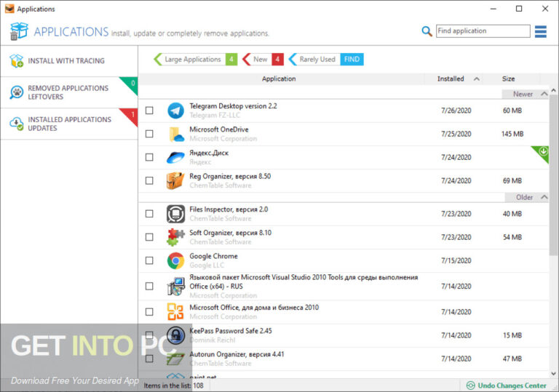Image resolution: width=559 pixels, height=392 pixels.
Task: Collapse the Newer group
Action: click(544, 94)
